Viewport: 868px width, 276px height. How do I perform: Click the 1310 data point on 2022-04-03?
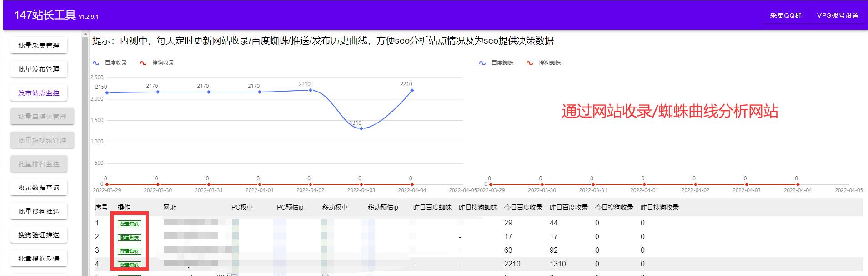click(x=361, y=128)
